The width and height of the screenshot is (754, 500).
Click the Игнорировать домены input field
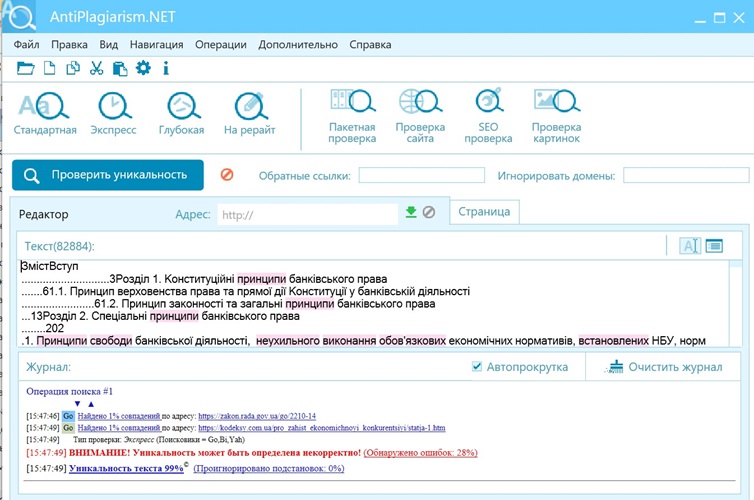686,175
